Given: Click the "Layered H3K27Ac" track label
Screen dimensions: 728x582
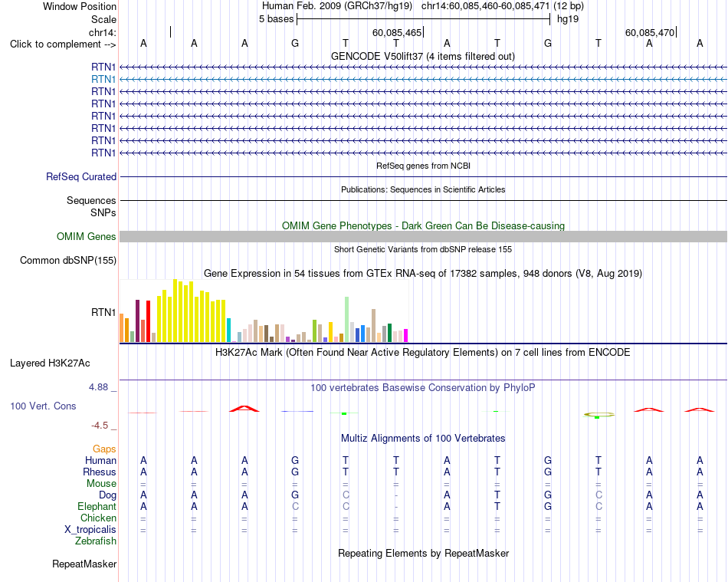Looking at the screenshot, I should point(50,363).
